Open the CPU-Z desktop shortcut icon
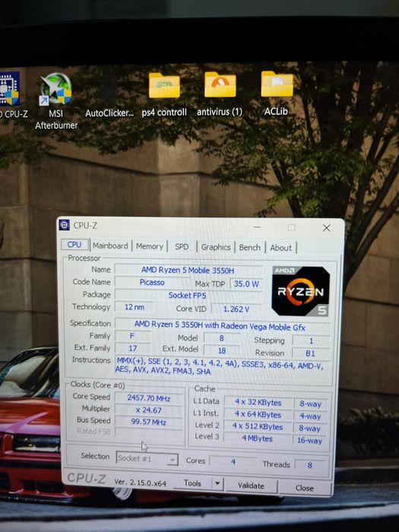 9,89
